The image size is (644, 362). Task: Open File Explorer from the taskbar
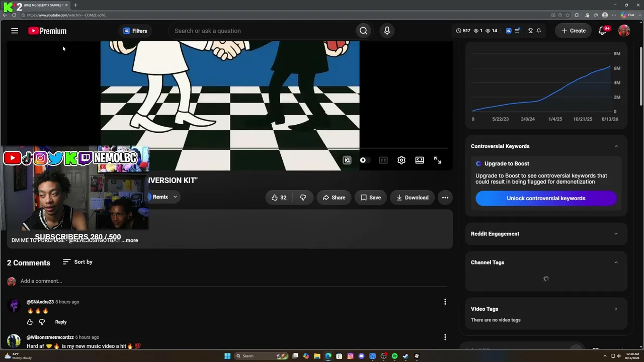(x=317, y=356)
